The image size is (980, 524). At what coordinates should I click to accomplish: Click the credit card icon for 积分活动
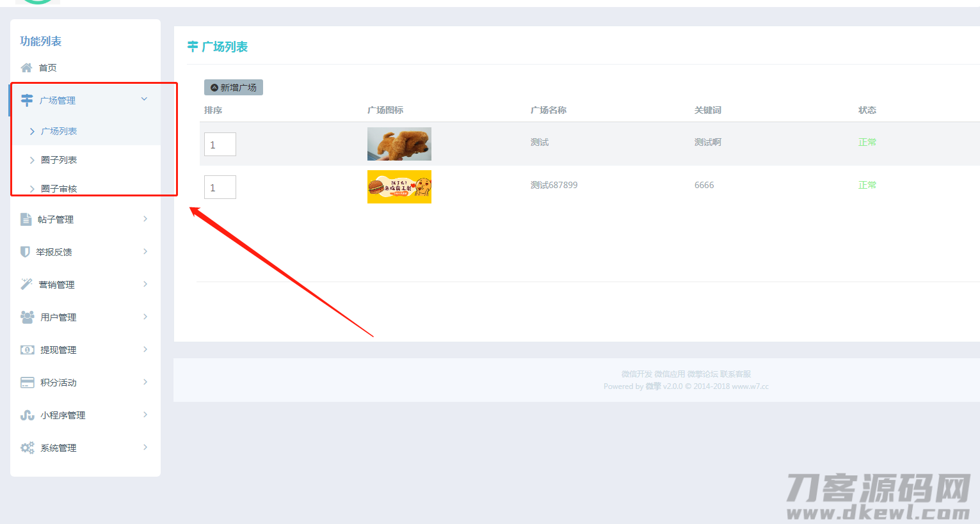click(x=27, y=383)
